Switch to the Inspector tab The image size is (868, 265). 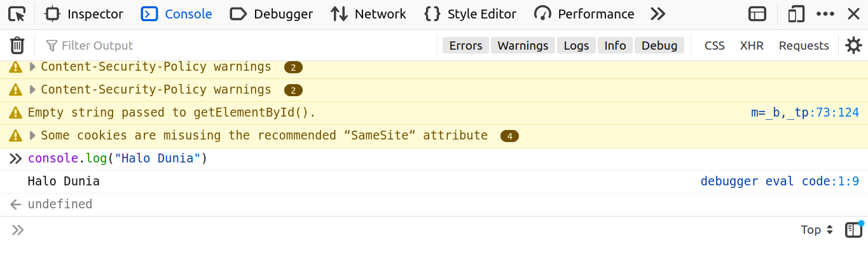point(84,14)
